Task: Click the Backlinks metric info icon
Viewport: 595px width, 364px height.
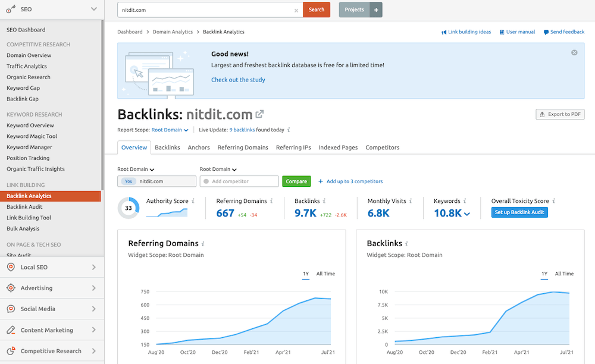Action: [x=324, y=201]
